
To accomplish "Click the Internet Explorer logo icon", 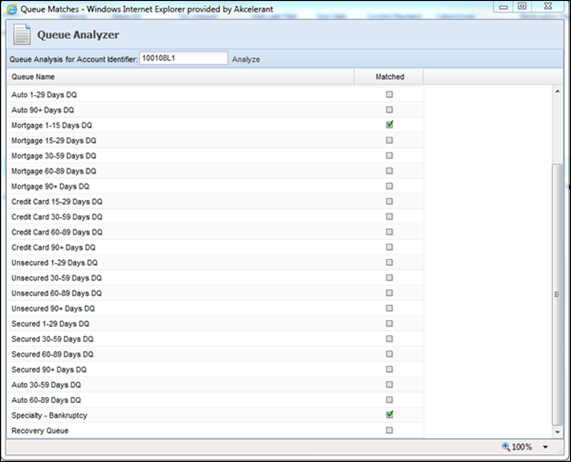I will pyautogui.click(x=12, y=9).
